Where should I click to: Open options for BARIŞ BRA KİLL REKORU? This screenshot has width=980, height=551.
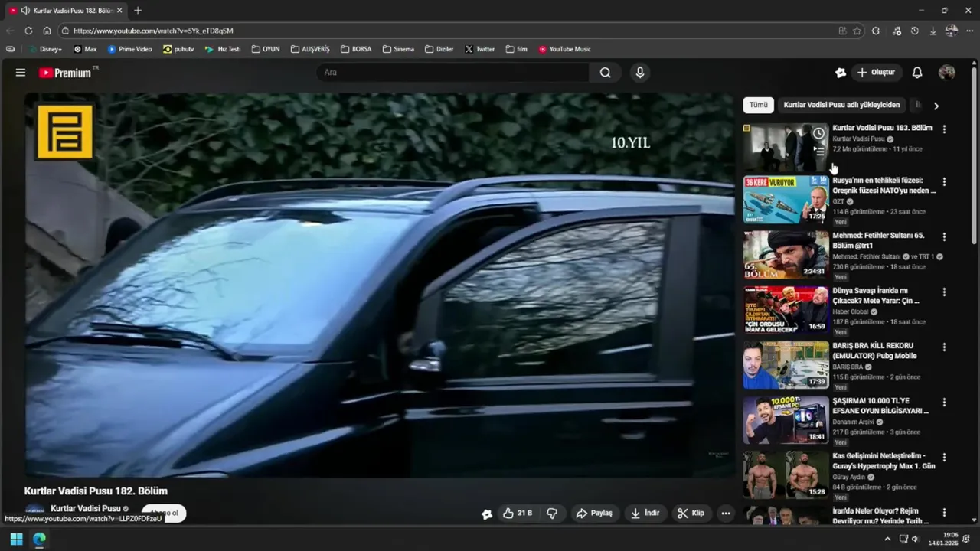pos(944,347)
